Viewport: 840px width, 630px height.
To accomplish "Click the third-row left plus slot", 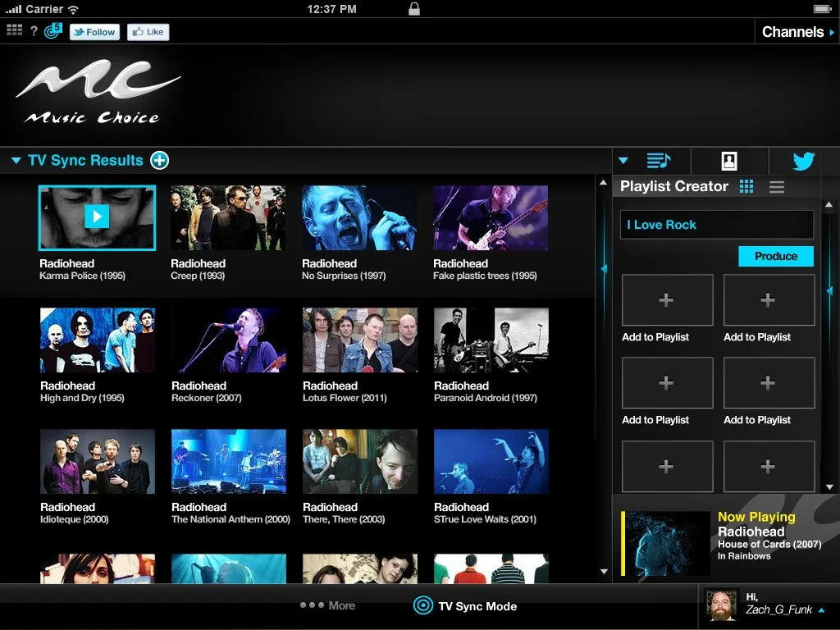I will tap(667, 466).
